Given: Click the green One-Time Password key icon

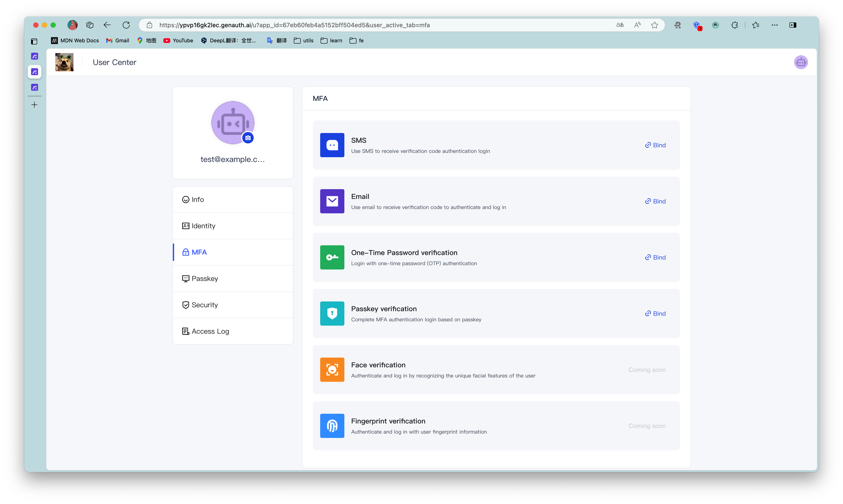Looking at the screenshot, I should (332, 257).
